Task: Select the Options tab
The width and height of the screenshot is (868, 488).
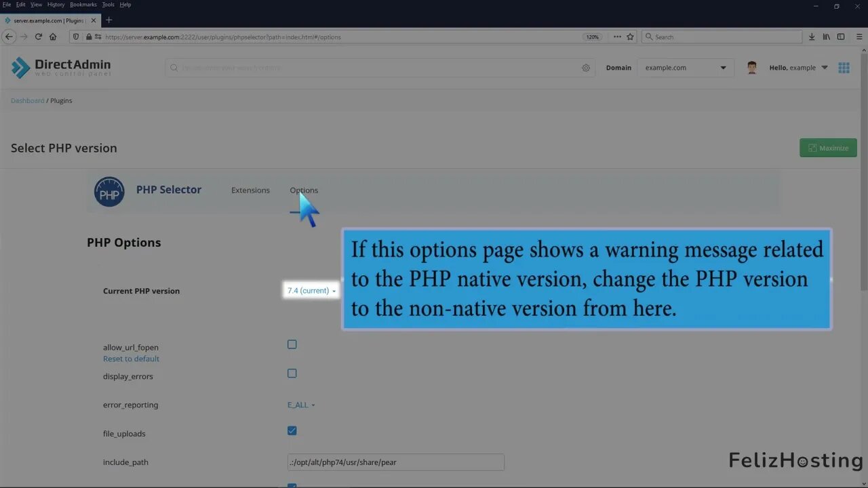Action: (x=304, y=190)
